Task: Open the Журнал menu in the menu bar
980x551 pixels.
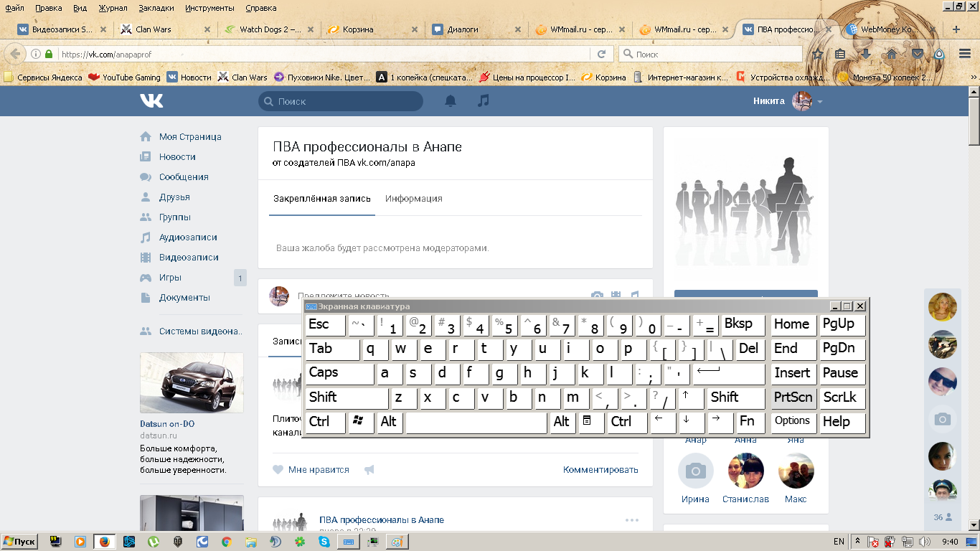Action: coord(112,8)
